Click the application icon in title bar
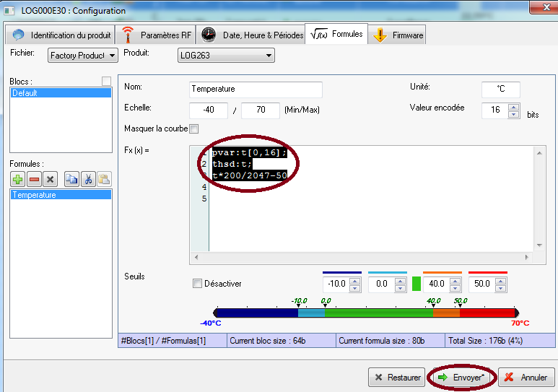 click(x=9, y=10)
